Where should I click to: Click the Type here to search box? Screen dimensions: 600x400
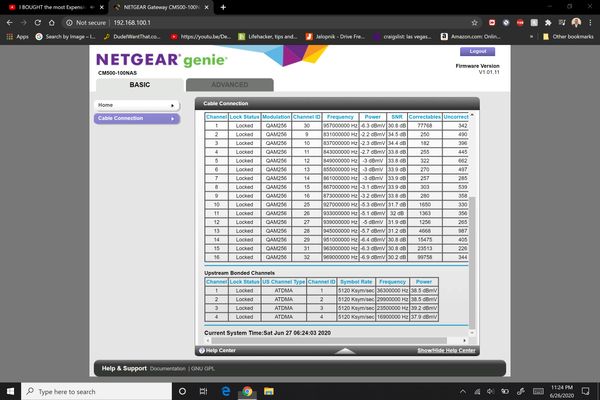tap(96, 391)
